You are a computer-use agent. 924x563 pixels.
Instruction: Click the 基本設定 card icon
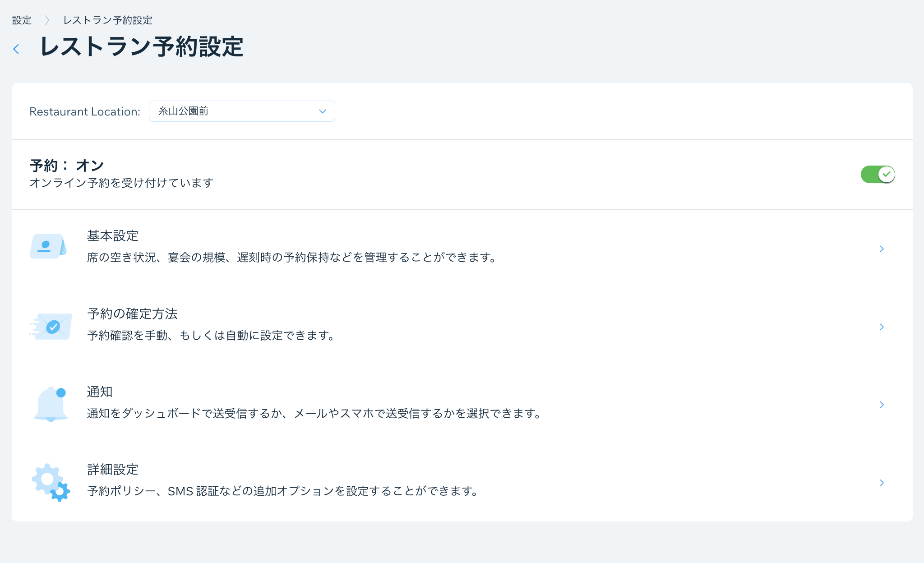pyautogui.click(x=48, y=246)
